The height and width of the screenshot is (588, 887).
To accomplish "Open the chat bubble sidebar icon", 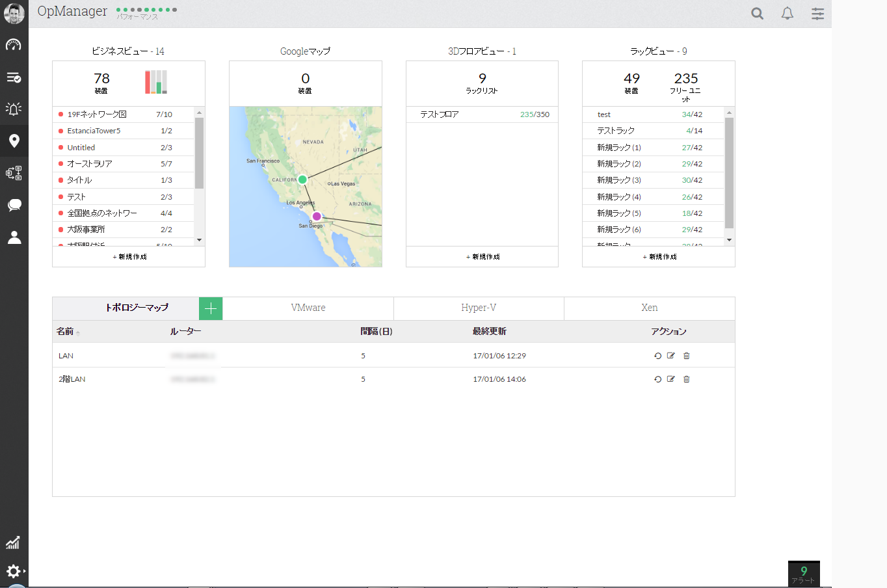I will click(x=14, y=206).
